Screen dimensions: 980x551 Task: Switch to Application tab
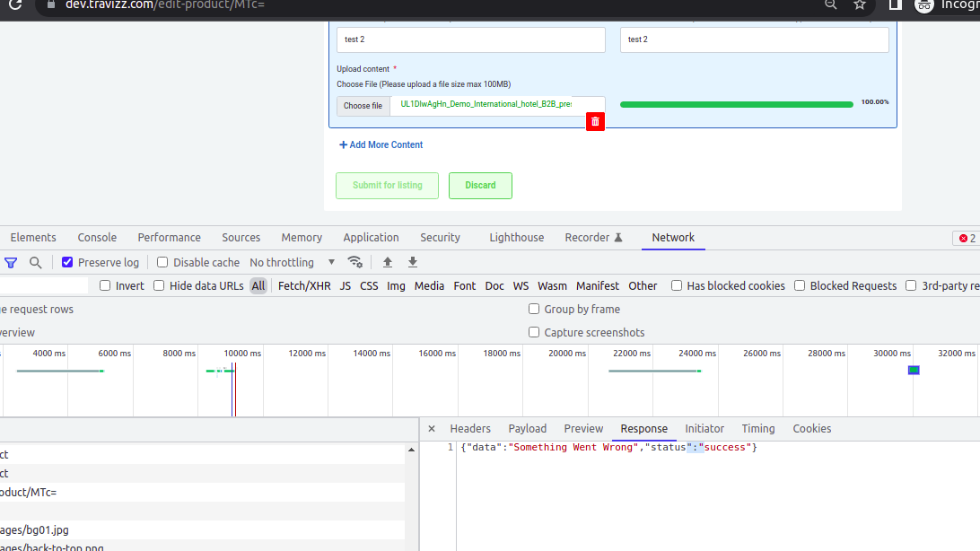click(x=371, y=238)
